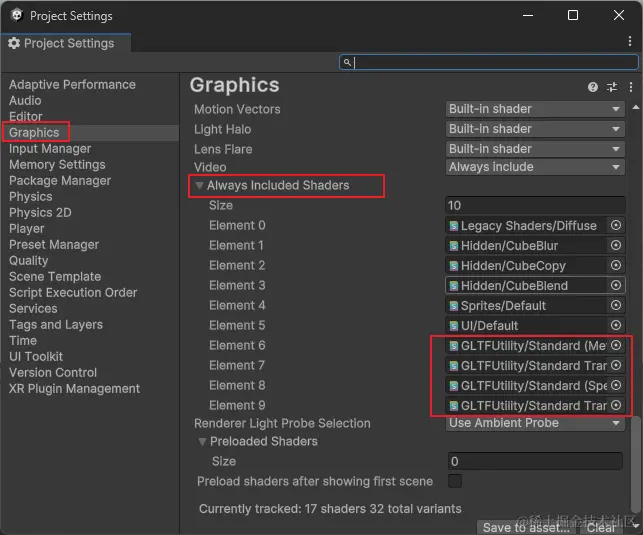Click the Unity logo in the title bar

[17, 15]
